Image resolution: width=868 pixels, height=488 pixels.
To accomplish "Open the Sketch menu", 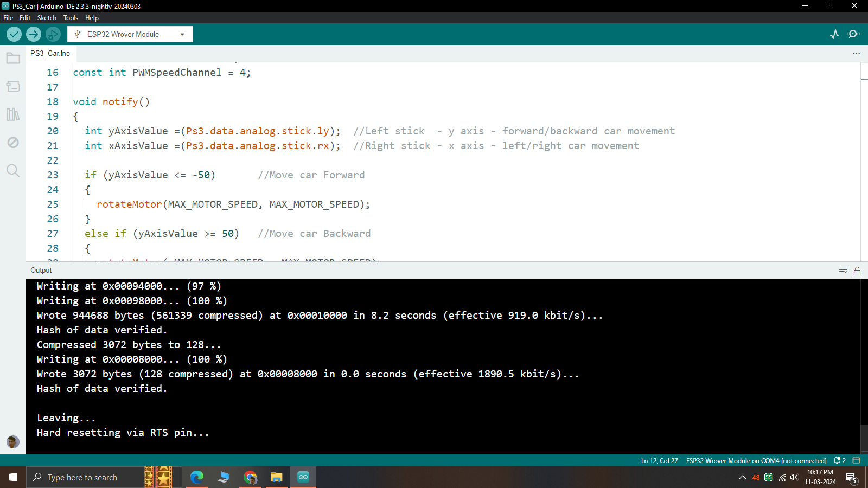I will [x=47, y=18].
